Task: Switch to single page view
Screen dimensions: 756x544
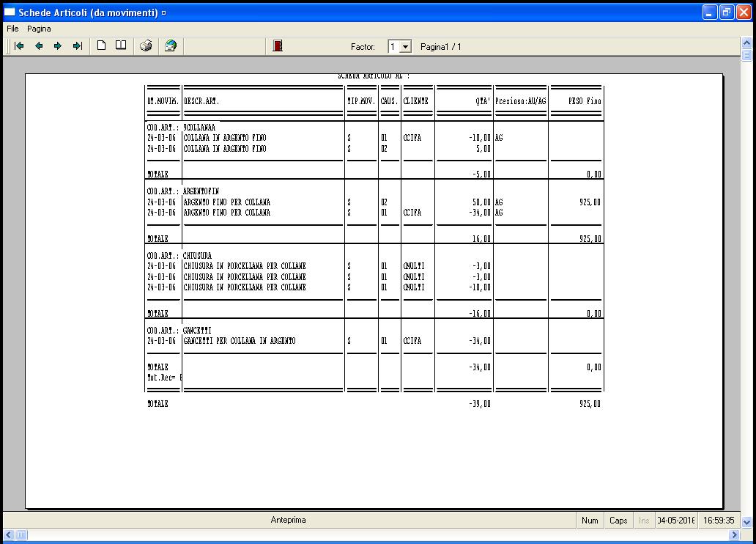Action: (x=101, y=45)
